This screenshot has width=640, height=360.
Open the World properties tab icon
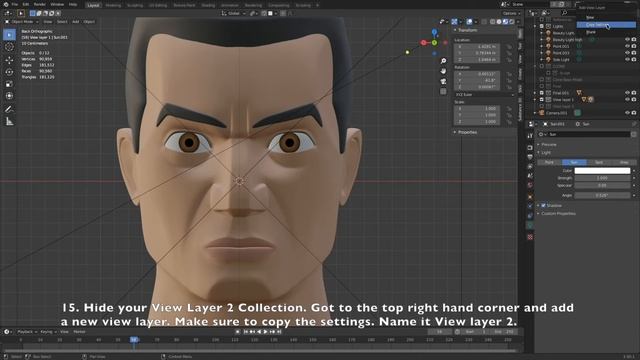[530, 186]
